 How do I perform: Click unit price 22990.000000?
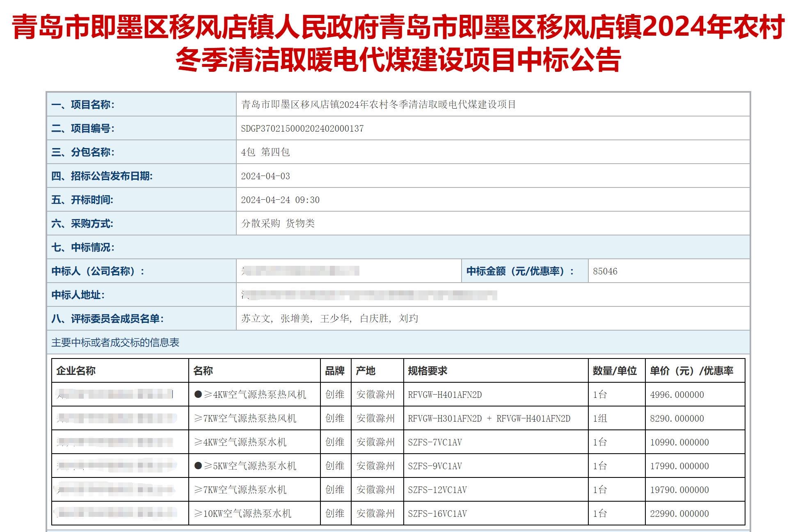point(679,514)
